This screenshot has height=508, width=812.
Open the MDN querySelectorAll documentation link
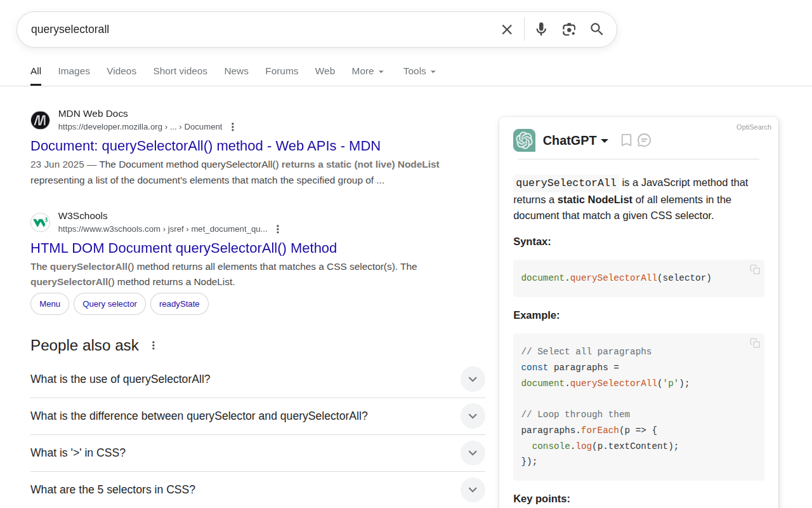[206, 145]
